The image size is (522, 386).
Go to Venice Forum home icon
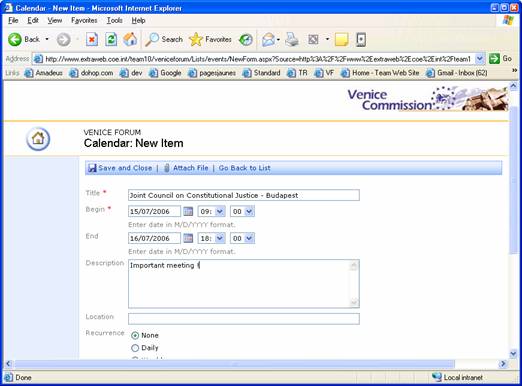[x=38, y=139]
